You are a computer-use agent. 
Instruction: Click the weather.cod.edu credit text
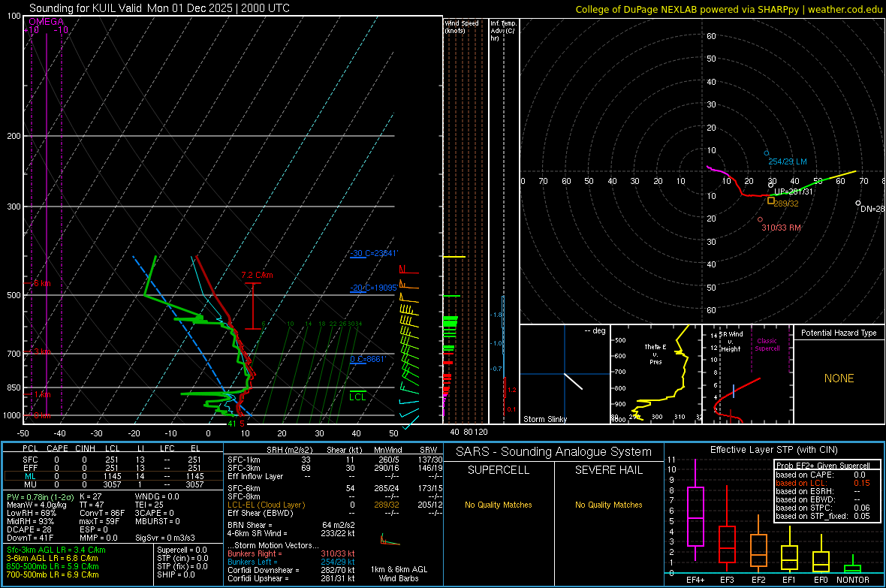(845, 9)
